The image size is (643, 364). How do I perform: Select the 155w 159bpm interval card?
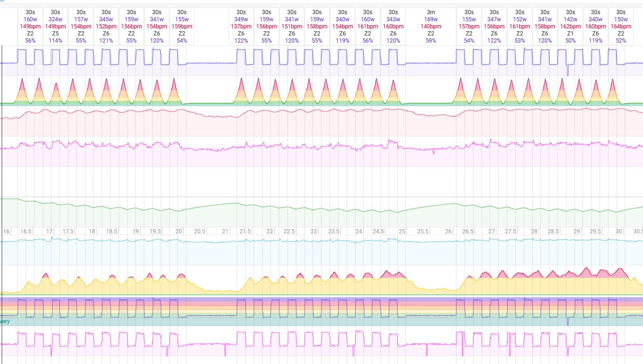coord(182,26)
